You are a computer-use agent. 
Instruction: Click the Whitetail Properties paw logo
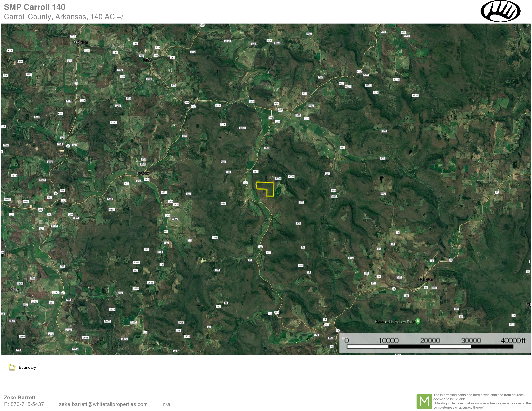[500, 11]
